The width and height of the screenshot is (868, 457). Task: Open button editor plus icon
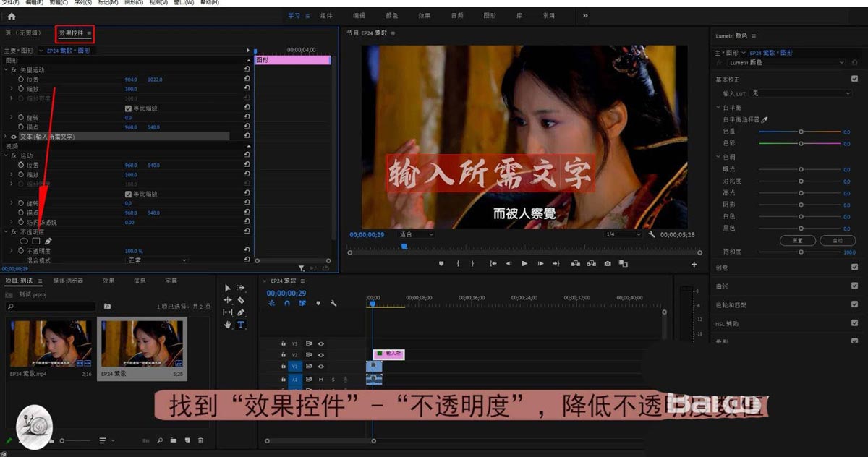(694, 265)
